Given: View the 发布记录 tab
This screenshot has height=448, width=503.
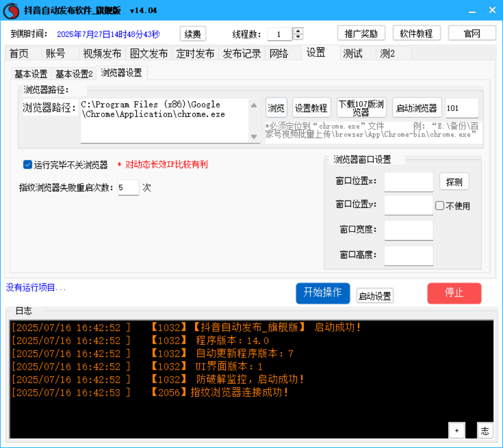Looking at the screenshot, I should pos(242,54).
